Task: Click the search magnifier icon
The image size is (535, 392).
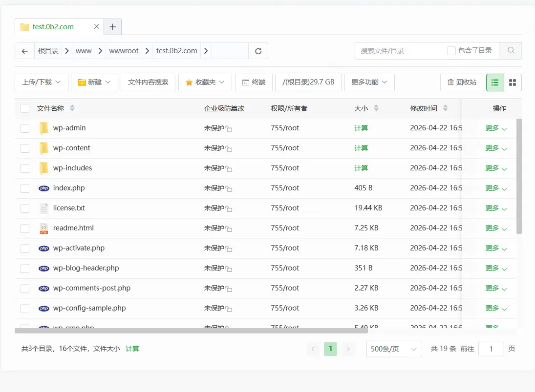Action: click(x=511, y=50)
